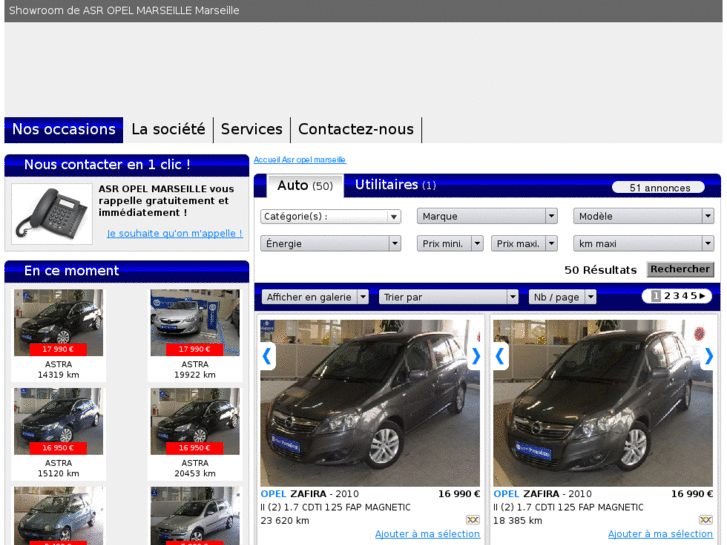Show the previous photo of the second Zafira
This screenshot has height=545, width=727.
pos(500,355)
